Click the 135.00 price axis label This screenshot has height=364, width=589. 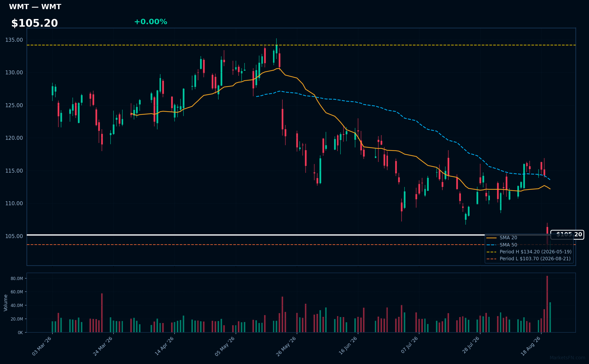(x=14, y=40)
